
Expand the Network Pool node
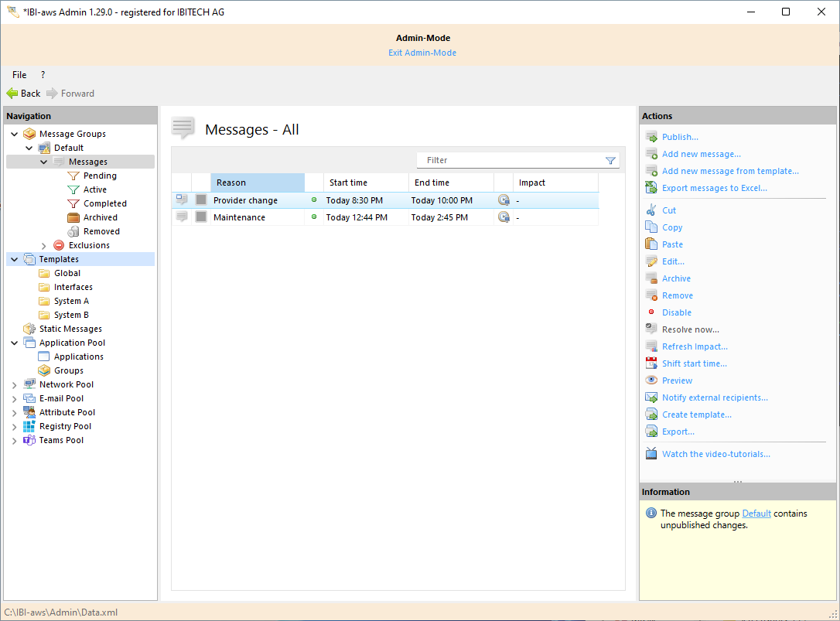[x=15, y=385]
